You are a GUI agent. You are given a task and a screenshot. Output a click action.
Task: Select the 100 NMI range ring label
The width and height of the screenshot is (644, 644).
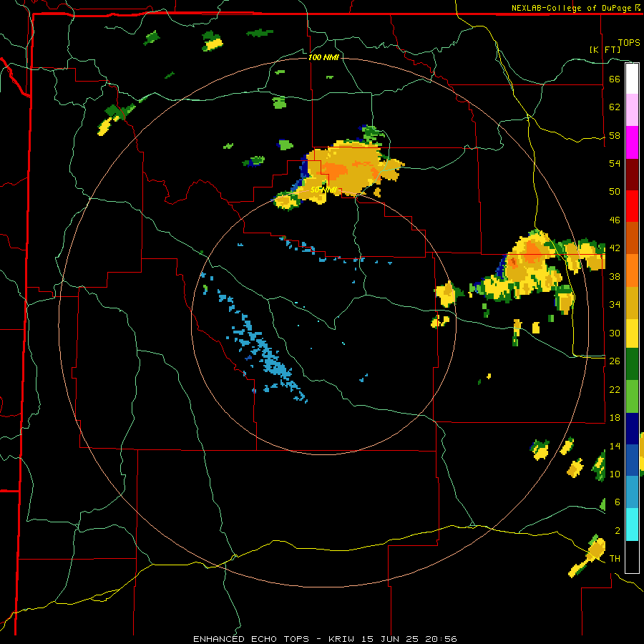(x=323, y=57)
